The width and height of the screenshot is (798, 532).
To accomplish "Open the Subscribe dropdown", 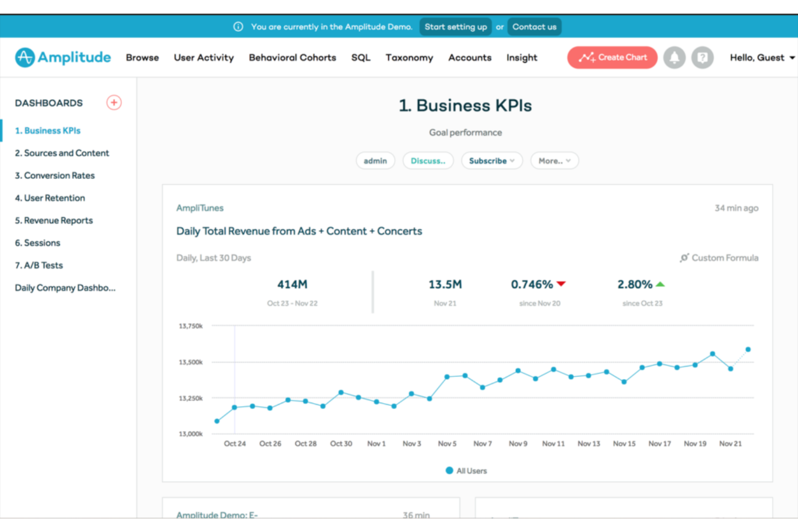I will tap(492, 161).
